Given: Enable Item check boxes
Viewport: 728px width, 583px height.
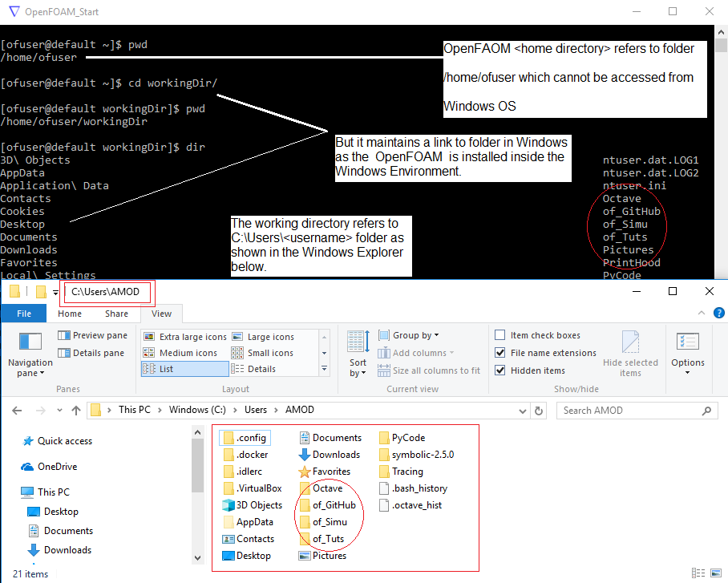Looking at the screenshot, I should [500, 335].
